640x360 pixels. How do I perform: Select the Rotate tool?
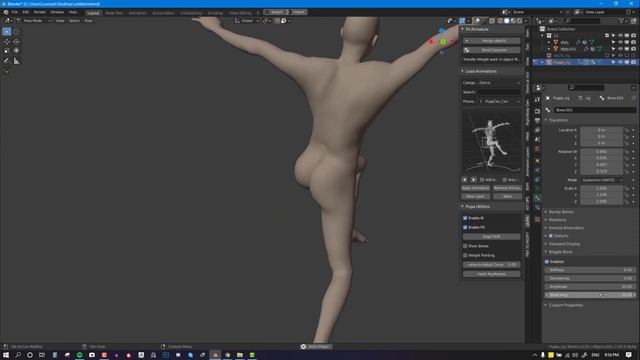(x=16, y=42)
